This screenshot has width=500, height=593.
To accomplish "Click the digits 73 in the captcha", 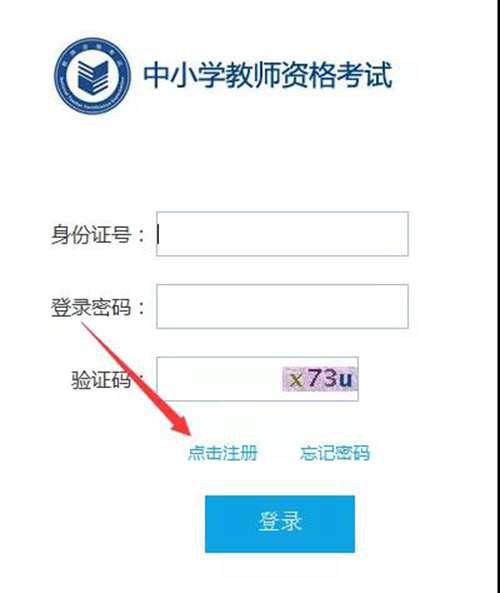I will (x=322, y=378).
